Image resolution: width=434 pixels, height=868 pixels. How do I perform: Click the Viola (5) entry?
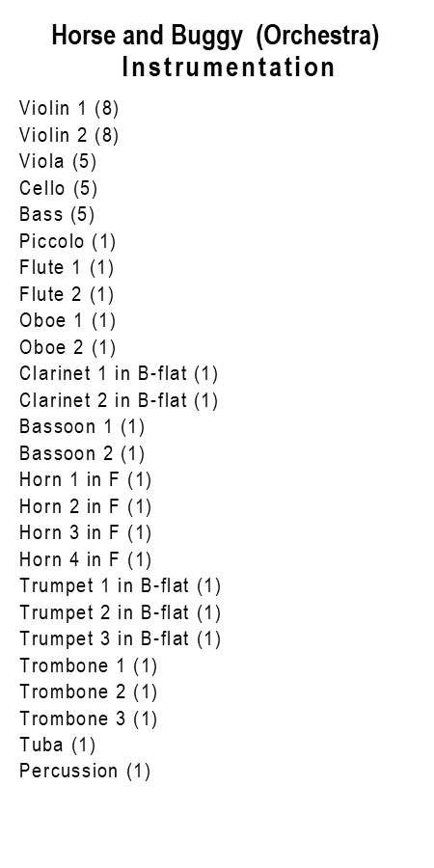click(58, 161)
